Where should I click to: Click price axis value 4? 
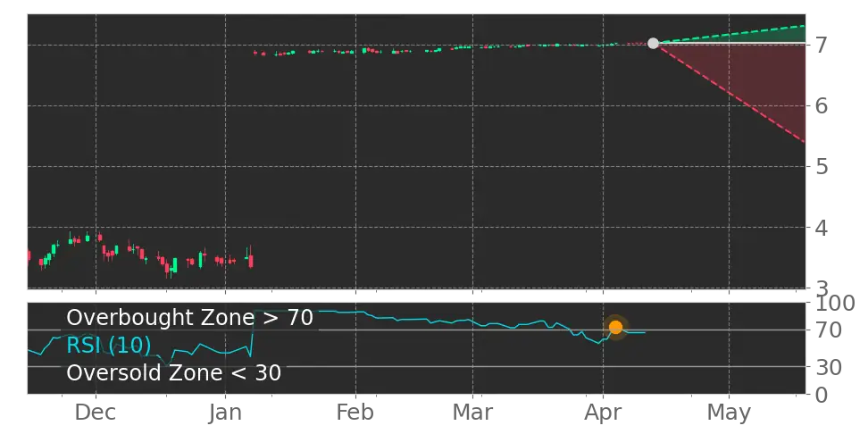pyautogui.click(x=822, y=227)
